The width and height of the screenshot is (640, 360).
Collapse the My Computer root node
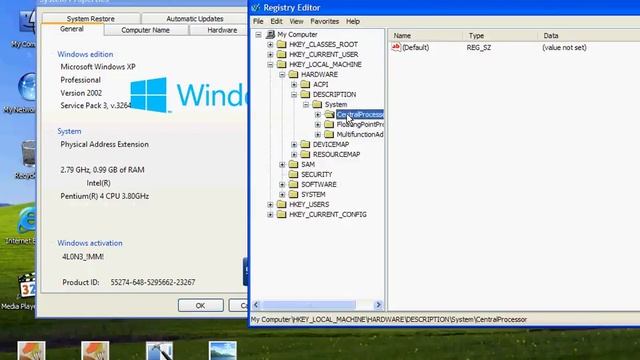tap(258, 35)
